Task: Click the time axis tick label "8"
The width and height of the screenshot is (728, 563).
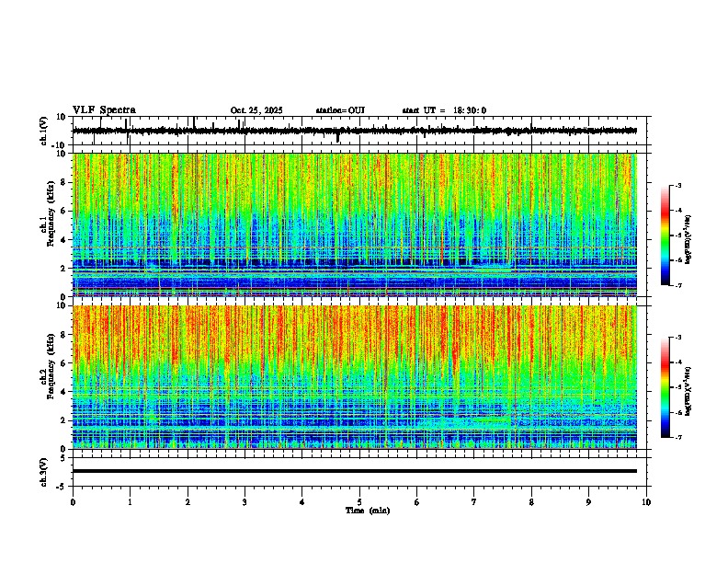Action: pyautogui.click(x=531, y=502)
